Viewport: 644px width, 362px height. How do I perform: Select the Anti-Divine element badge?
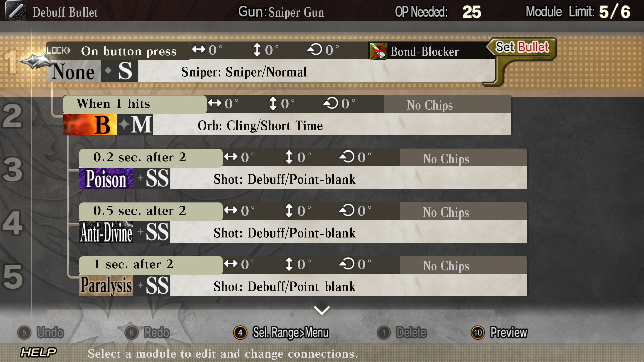click(x=106, y=232)
